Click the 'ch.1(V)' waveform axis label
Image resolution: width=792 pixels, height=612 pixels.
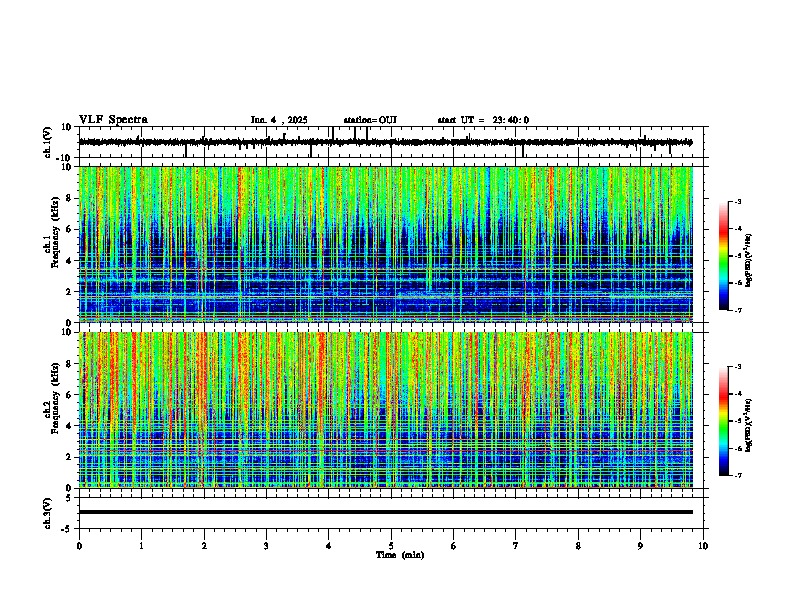coord(48,142)
